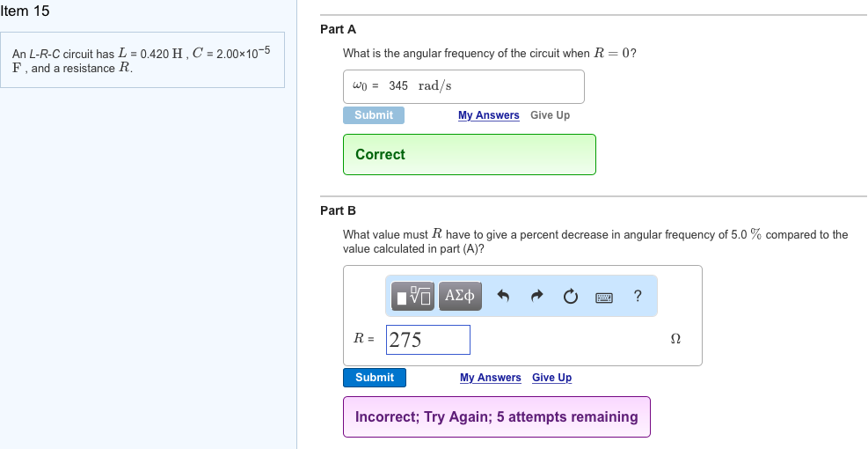Redo the answer edit
868x449 pixels.
tap(537, 297)
